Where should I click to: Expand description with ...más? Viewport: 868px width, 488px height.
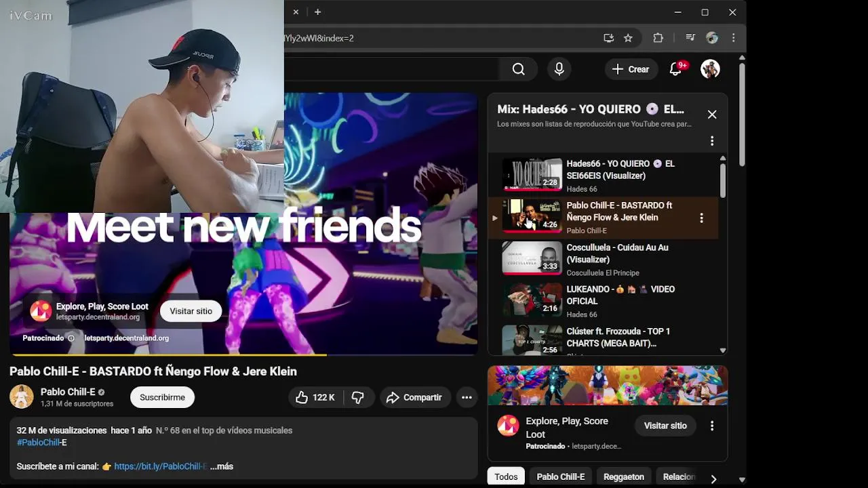click(222, 466)
